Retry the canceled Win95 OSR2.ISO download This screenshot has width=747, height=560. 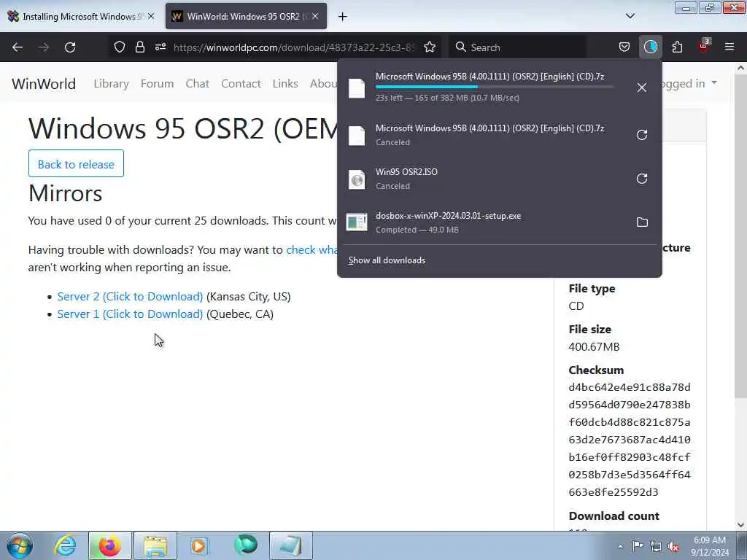coord(642,179)
